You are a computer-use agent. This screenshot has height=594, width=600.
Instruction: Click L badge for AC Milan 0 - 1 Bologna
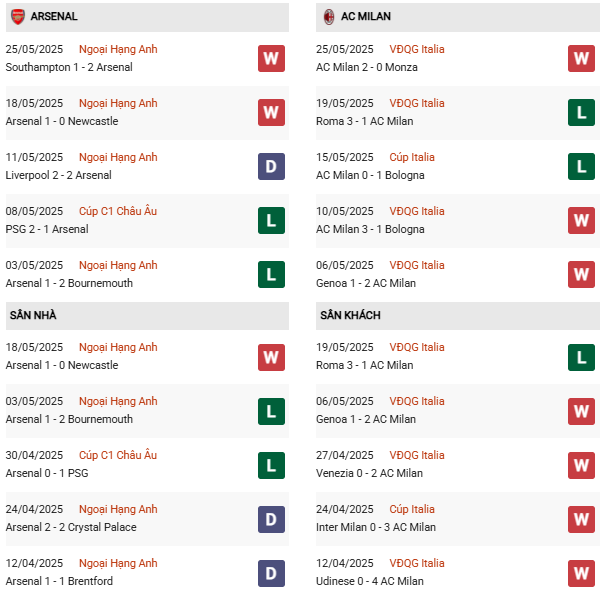tap(581, 166)
